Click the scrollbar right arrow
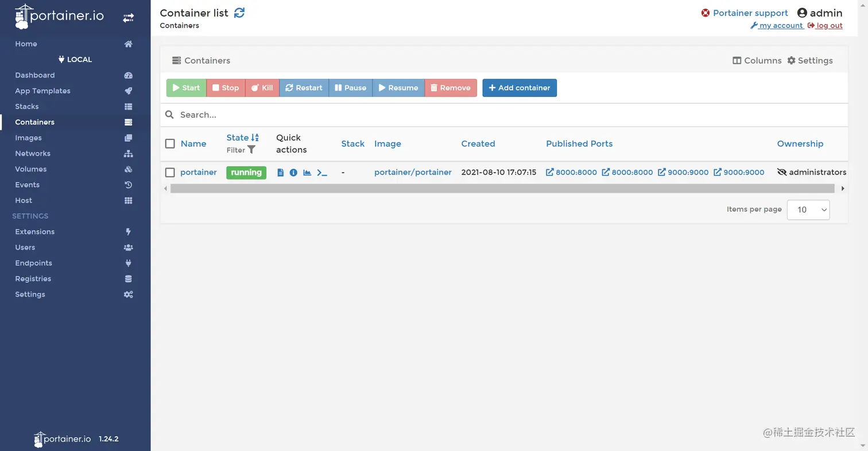This screenshot has height=451, width=868. tap(843, 188)
